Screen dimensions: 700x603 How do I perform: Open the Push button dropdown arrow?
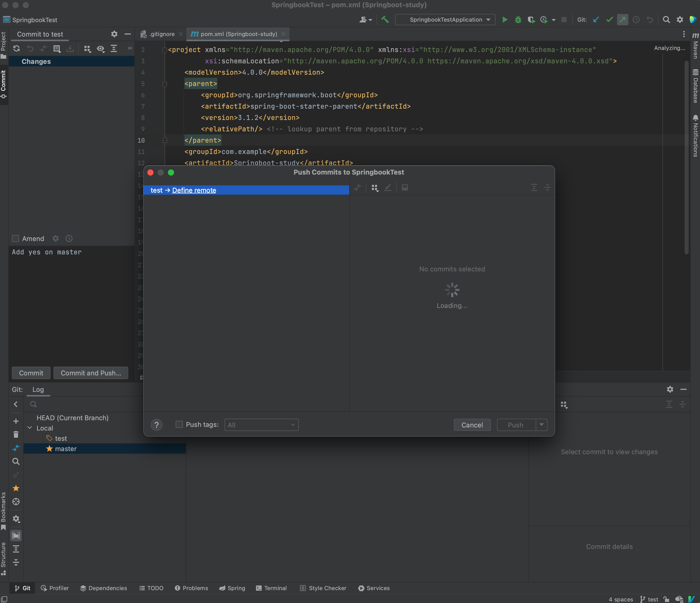click(542, 425)
